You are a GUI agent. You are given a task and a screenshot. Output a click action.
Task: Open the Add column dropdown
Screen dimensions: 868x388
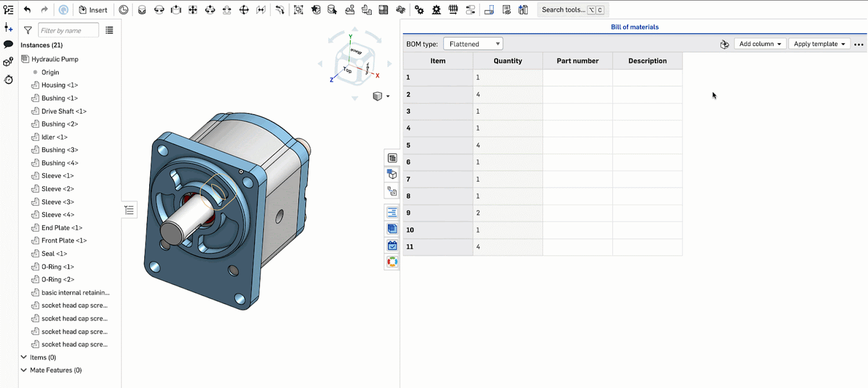(759, 44)
